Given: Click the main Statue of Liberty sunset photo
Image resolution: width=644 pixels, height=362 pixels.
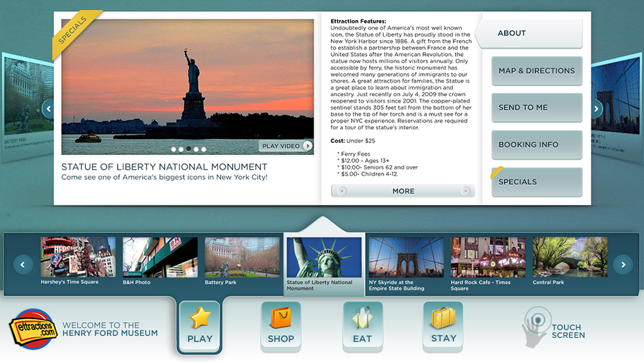Looking at the screenshot, I should coord(187,87).
